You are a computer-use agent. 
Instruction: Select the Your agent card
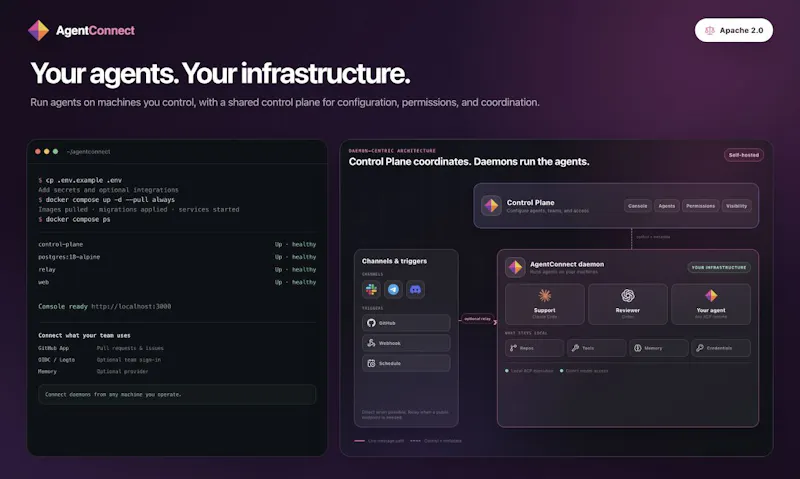(711, 304)
